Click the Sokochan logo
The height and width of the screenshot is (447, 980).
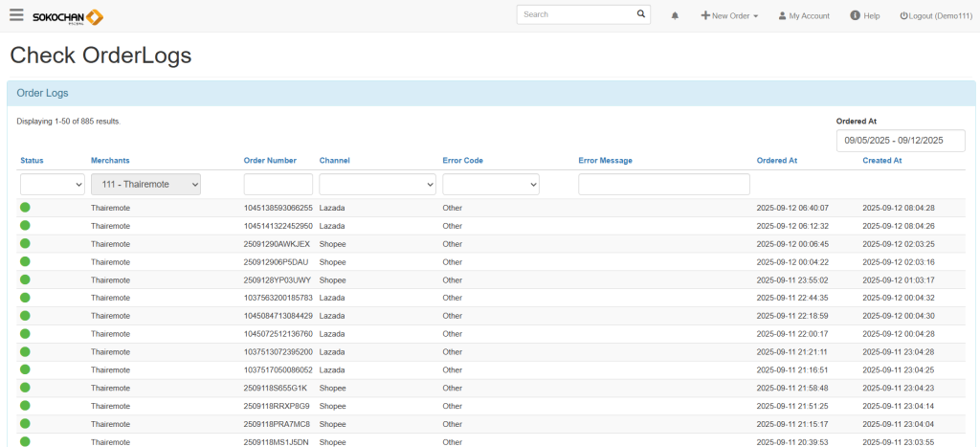[68, 16]
